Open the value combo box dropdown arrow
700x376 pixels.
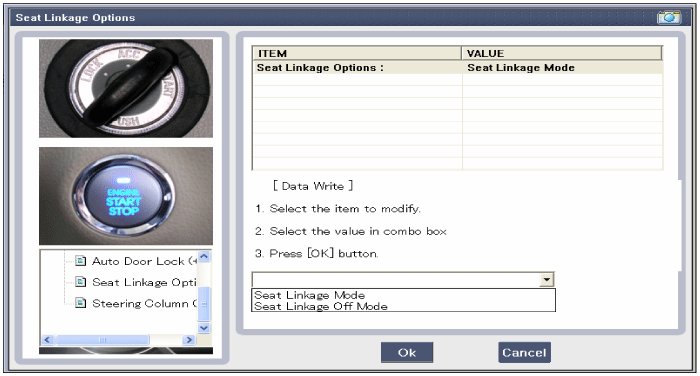click(x=546, y=280)
